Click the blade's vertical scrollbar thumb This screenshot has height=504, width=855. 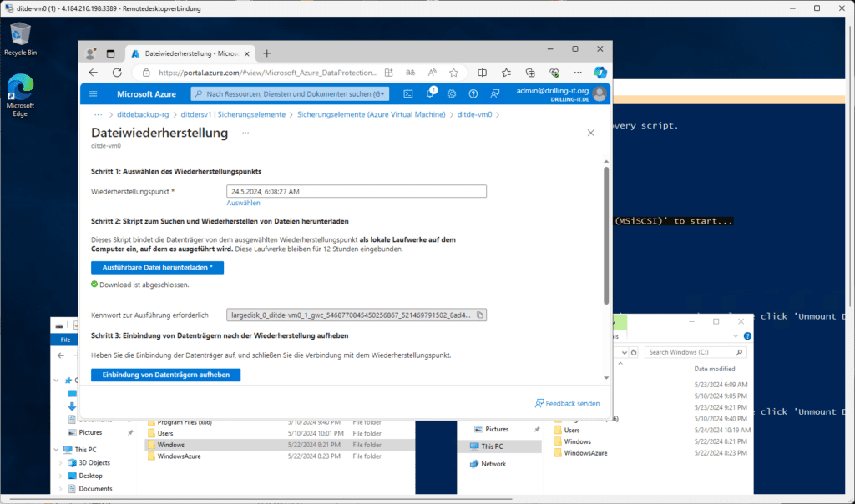point(606,235)
